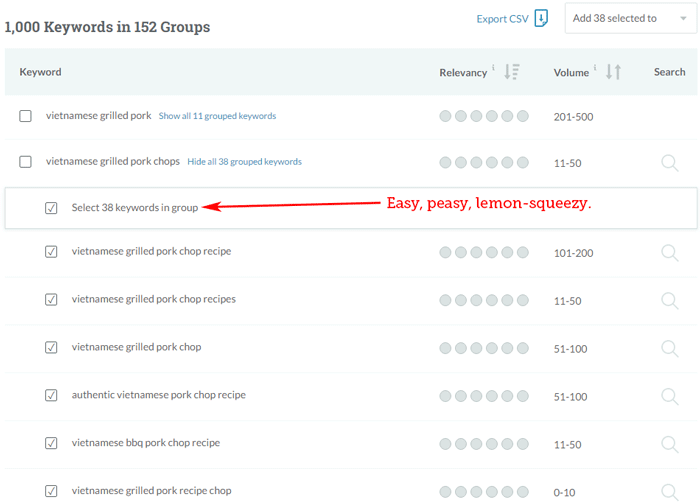Sort keywords by Relevancy sort icon
The width and height of the screenshot is (700, 504).
(512, 72)
